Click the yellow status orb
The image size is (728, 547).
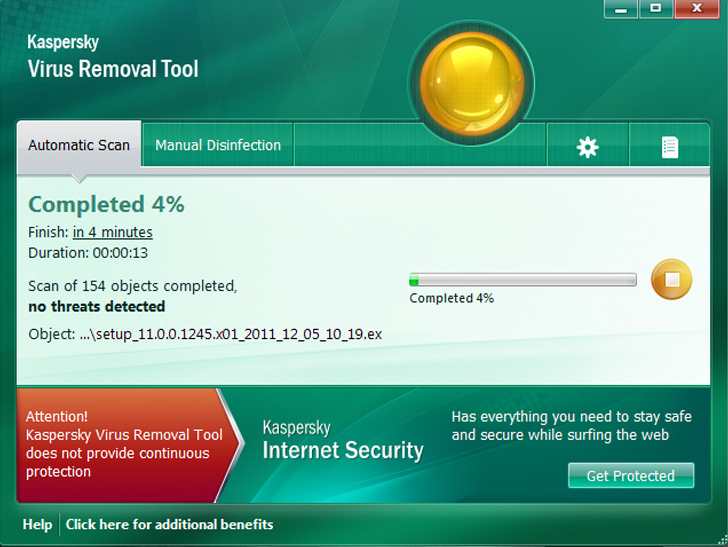click(x=472, y=84)
